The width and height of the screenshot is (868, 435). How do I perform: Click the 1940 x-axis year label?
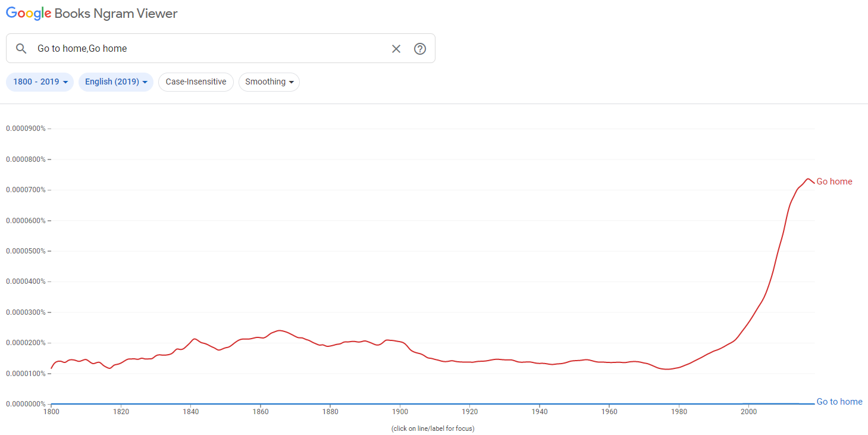540,411
